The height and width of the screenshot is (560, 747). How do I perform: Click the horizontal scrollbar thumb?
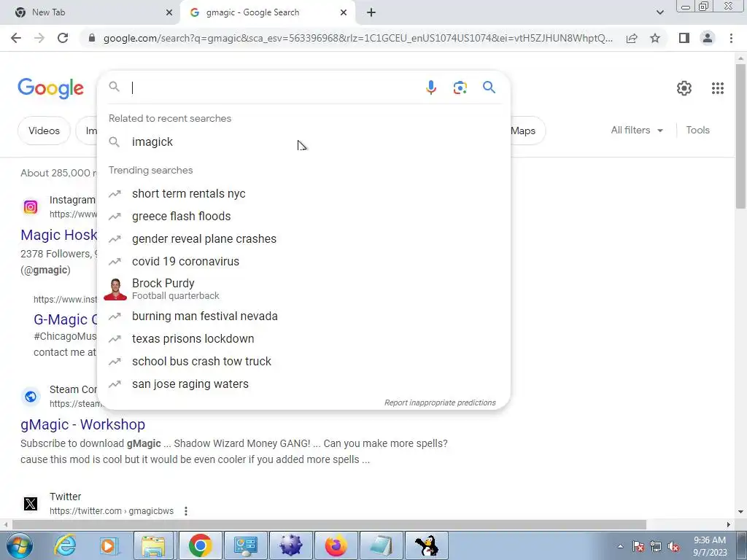tap(329, 525)
